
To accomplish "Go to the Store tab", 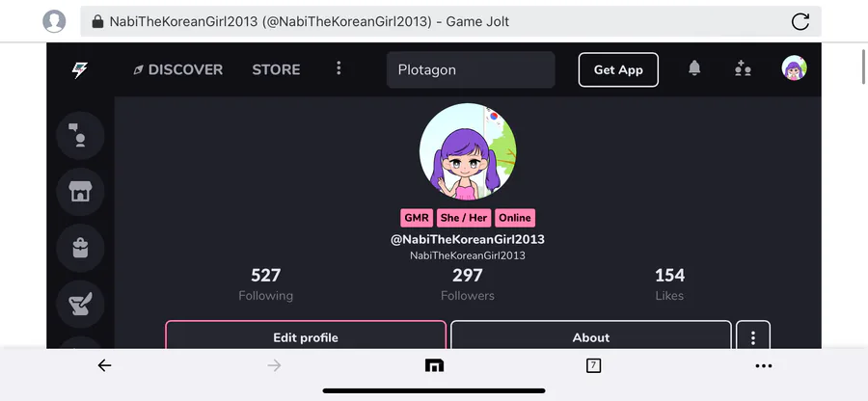I will (276, 69).
